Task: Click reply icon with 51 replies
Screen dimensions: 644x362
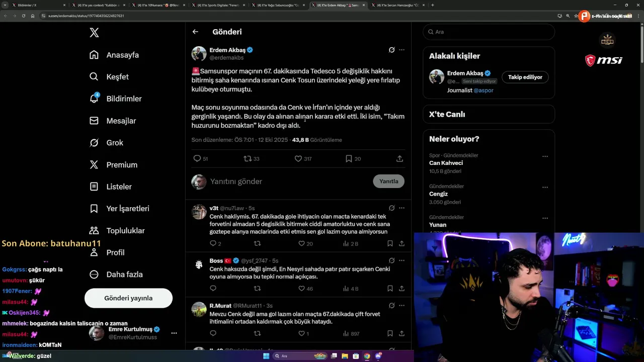Action: click(x=197, y=158)
